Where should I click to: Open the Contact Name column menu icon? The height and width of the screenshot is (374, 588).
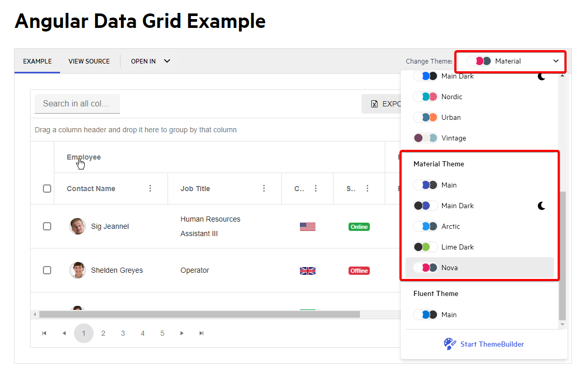[x=150, y=188]
